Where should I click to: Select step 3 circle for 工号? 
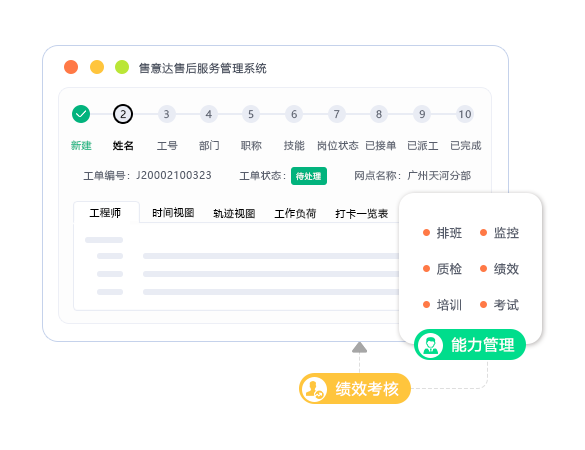[x=166, y=114]
